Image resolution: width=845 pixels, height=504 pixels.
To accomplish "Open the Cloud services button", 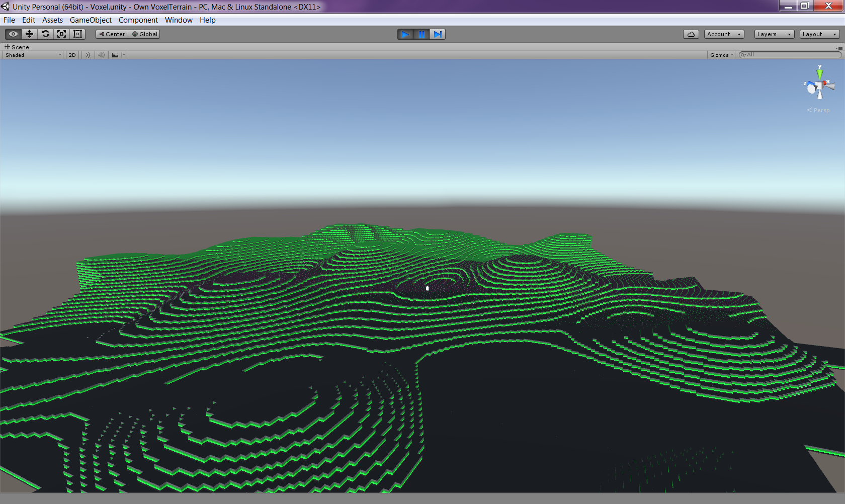I will click(x=691, y=34).
